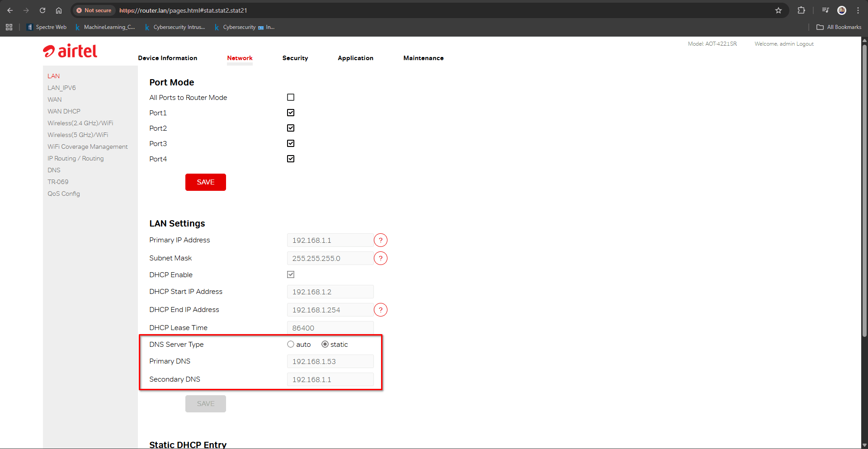Switch to the Maintenance tab
868x449 pixels.
click(423, 58)
